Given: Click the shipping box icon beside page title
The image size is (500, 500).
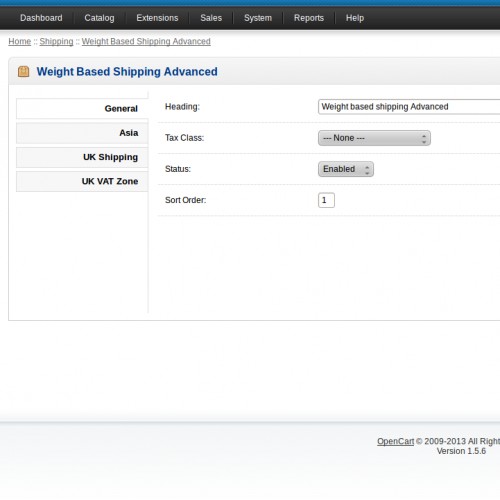Looking at the screenshot, I should click(x=23, y=71).
